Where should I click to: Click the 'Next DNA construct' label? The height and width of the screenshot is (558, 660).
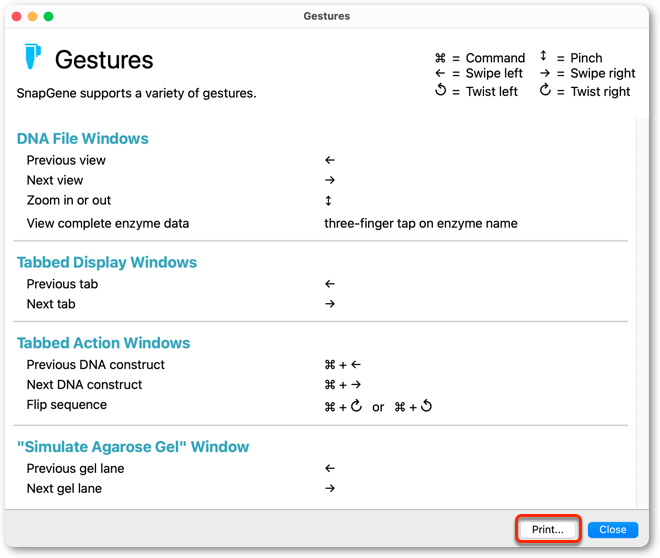(84, 385)
